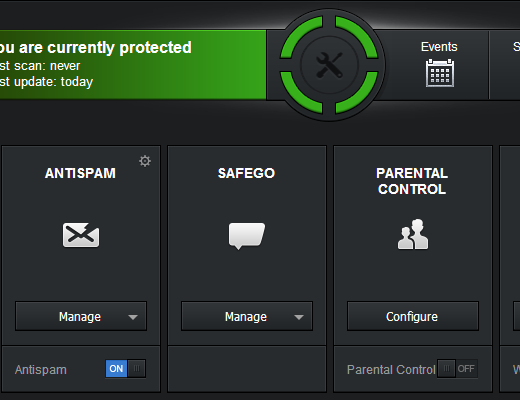Open Antispam settings gear icon

(145, 161)
